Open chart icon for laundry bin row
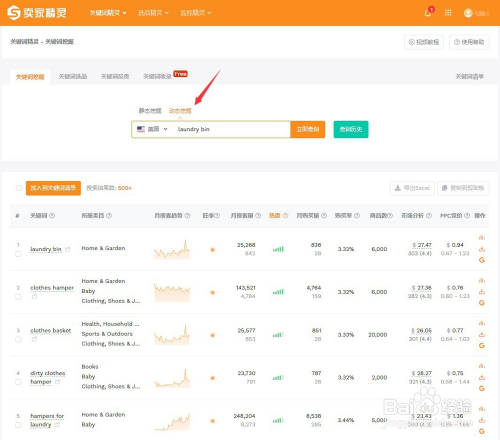Viewport: 500px width, 440px height. click(482, 238)
